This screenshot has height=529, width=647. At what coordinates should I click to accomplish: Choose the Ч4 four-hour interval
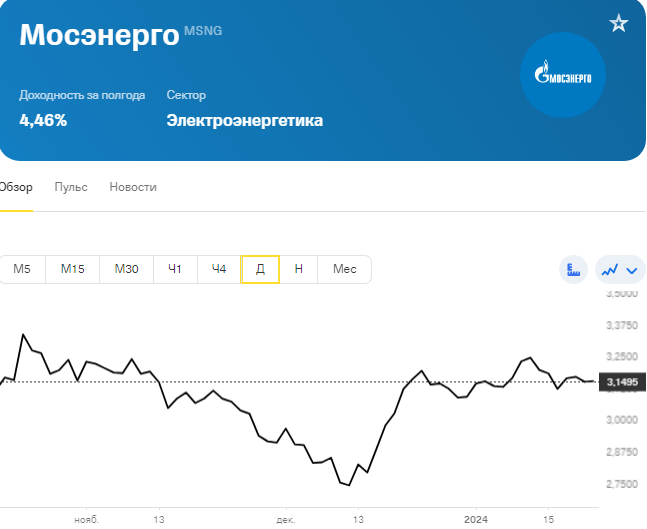click(219, 269)
